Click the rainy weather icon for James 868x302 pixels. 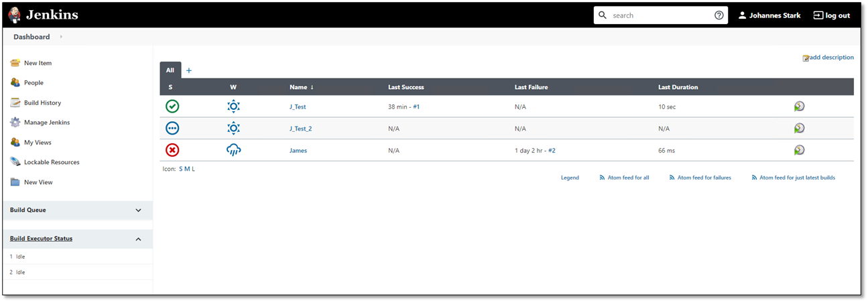tap(233, 150)
